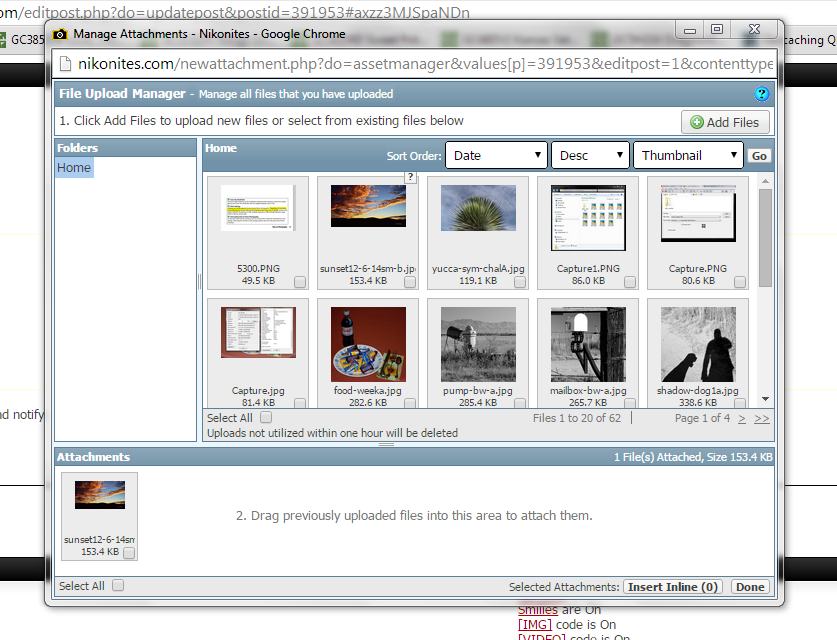Go to the next page of files
837x640 pixels.
742,418
